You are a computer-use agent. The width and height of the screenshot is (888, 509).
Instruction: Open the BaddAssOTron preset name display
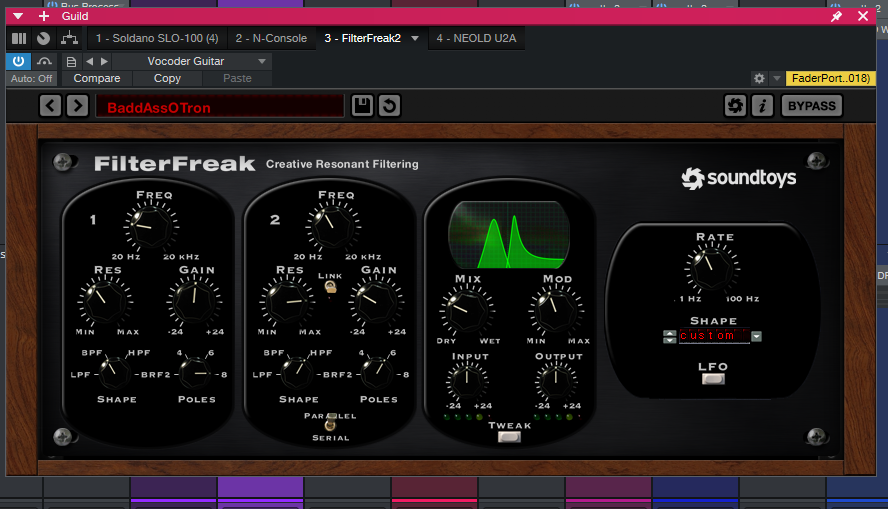click(220, 106)
